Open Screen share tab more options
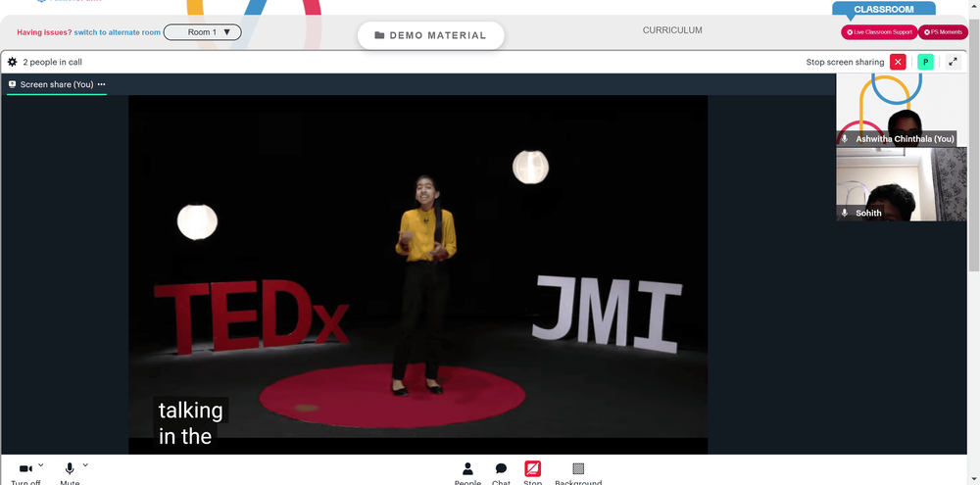The image size is (980, 485). pyautogui.click(x=101, y=84)
